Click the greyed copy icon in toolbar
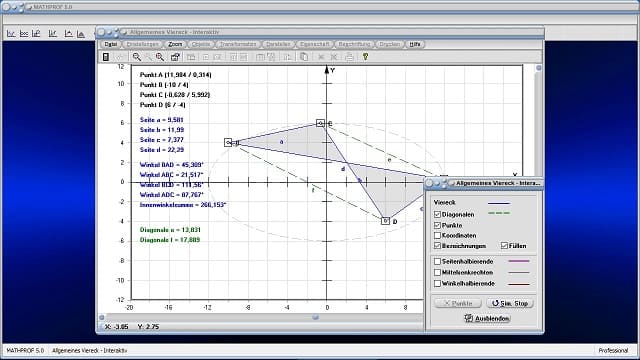Viewport: 640px width, 360px height. 304,57
